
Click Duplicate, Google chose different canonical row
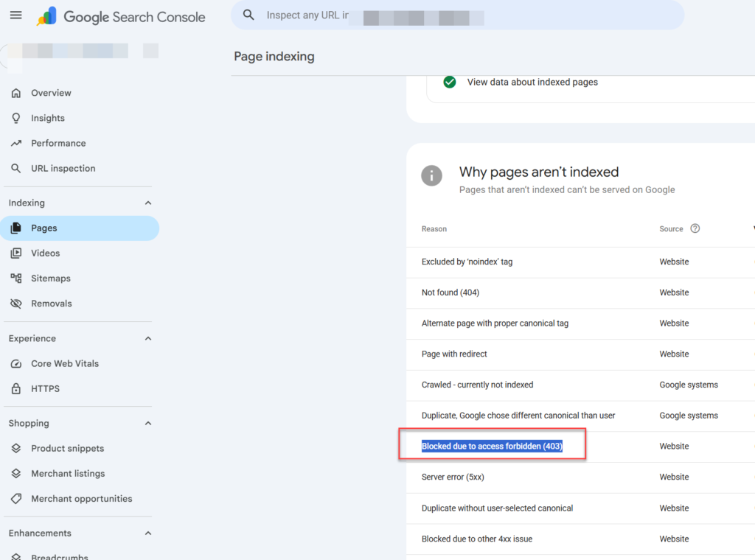581,416
